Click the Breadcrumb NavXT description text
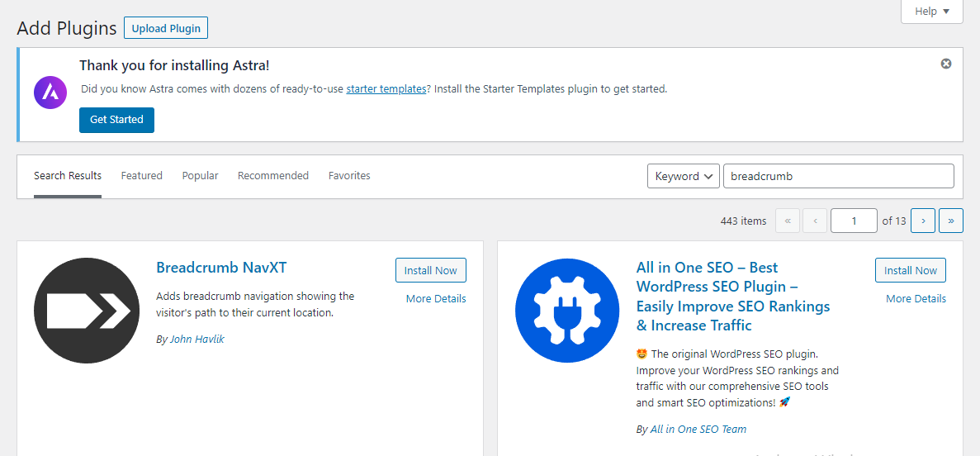The image size is (980, 456). [x=255, y=304]
